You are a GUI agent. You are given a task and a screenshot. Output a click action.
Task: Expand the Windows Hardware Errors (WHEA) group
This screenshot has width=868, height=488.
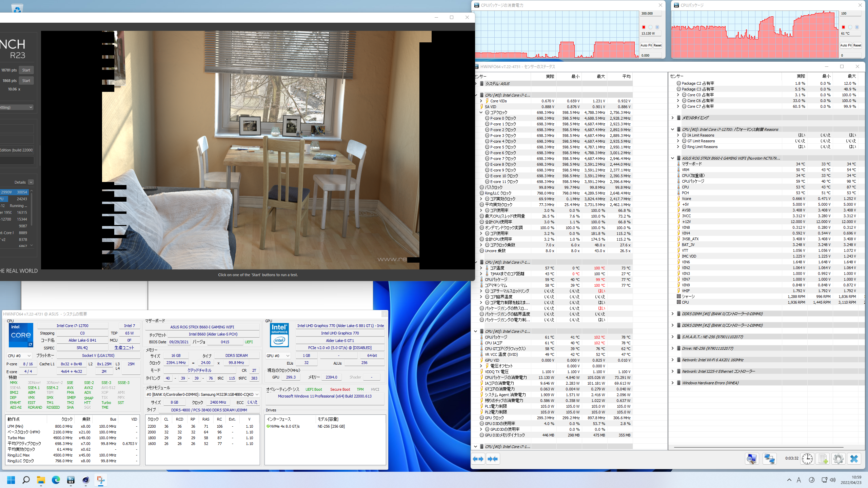pos(673,383)
